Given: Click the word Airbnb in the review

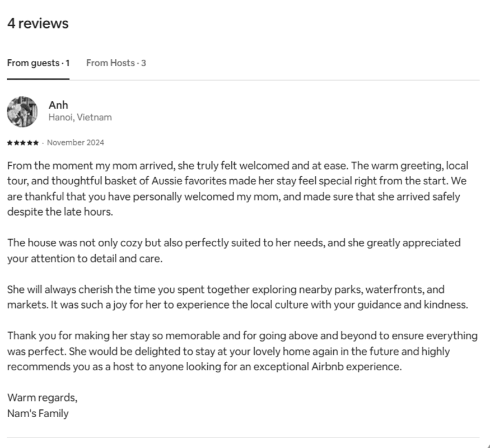Looking at the screenshot, I should [x=327, y=367].
